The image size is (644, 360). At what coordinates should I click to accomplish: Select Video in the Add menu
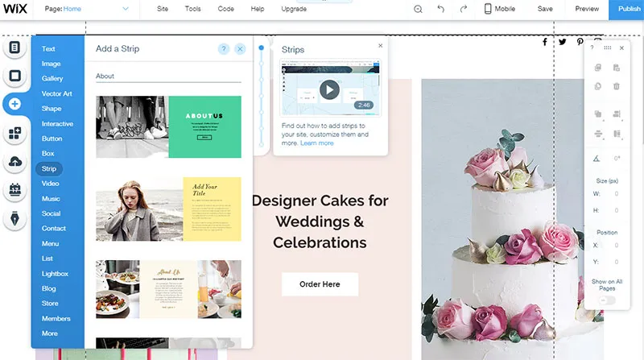pos(50,184)
